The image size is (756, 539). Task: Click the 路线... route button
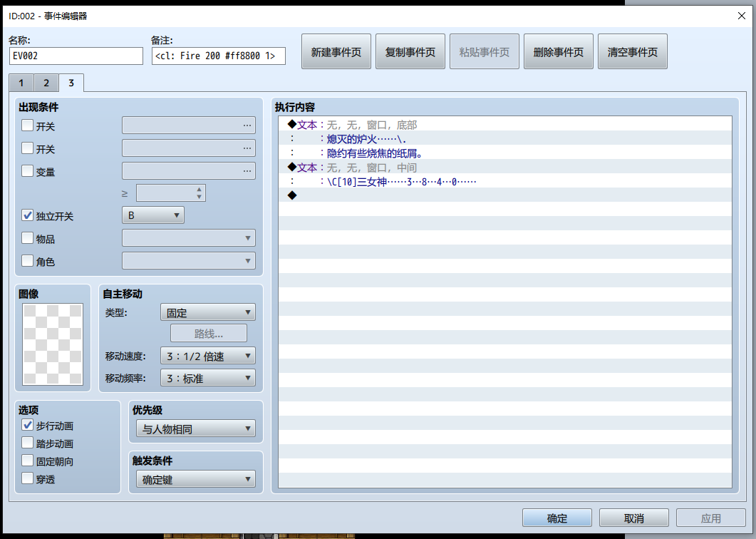click(209, 334)
